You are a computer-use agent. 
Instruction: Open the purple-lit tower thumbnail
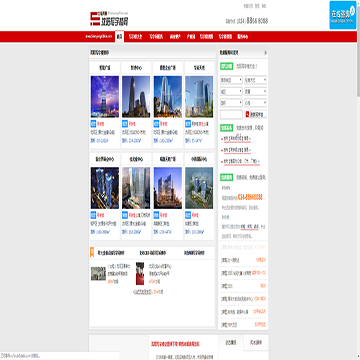tap(105, 96)
